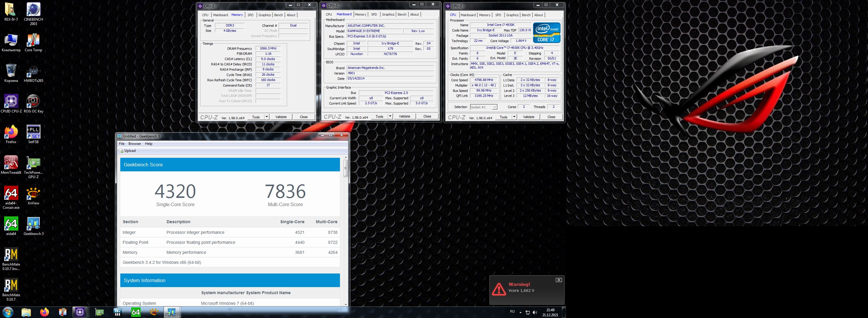The height and width of the screenshot is (318, 868).
Task: Click Tools button in Mainboard CPU-Z window
Action: point(379,116)
